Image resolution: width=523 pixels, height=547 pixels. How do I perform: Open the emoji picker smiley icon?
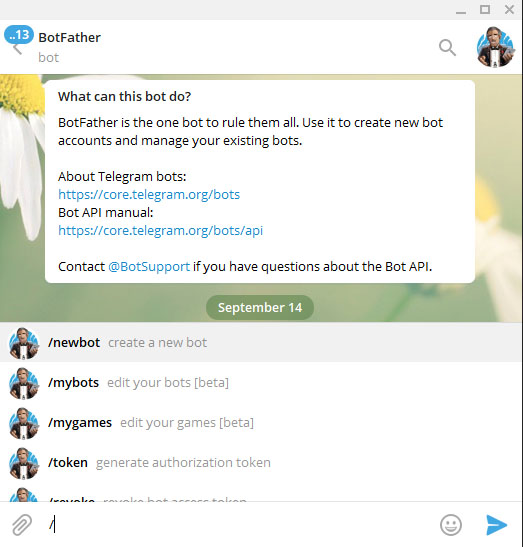click(x=451, y=524)
